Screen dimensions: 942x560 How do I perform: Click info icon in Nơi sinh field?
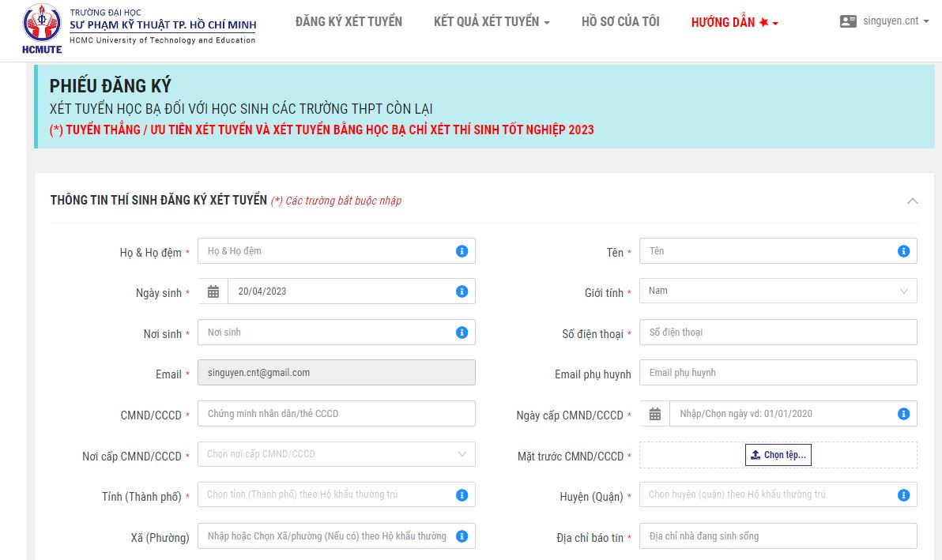(x=462, y=333)
